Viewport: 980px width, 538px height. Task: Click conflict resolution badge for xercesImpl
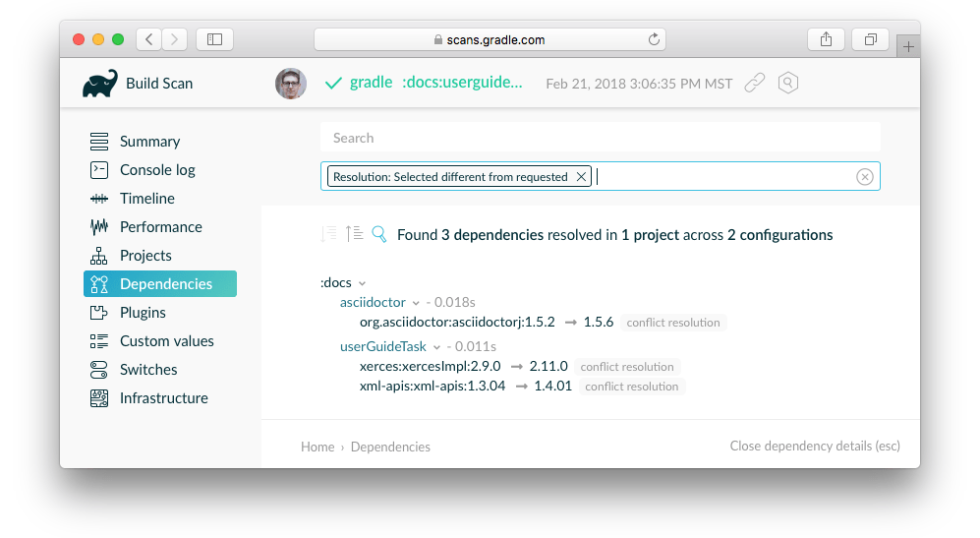point(627,367)
